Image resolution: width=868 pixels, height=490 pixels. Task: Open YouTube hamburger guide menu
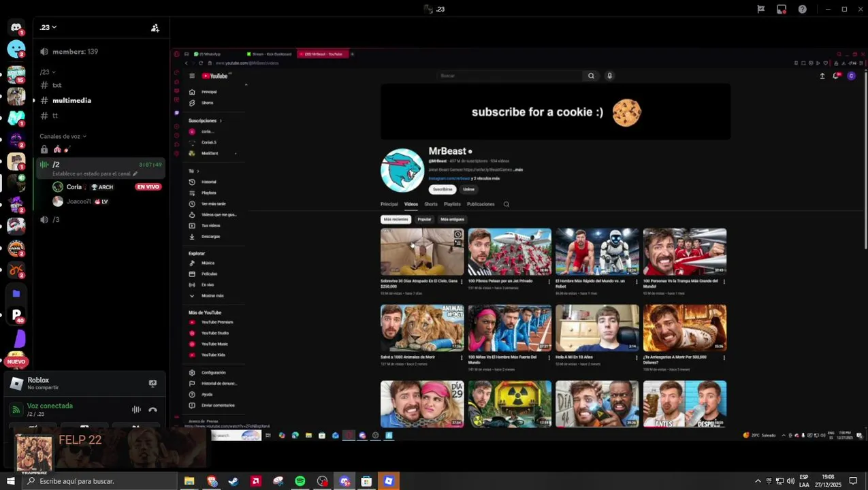[192, 76]
